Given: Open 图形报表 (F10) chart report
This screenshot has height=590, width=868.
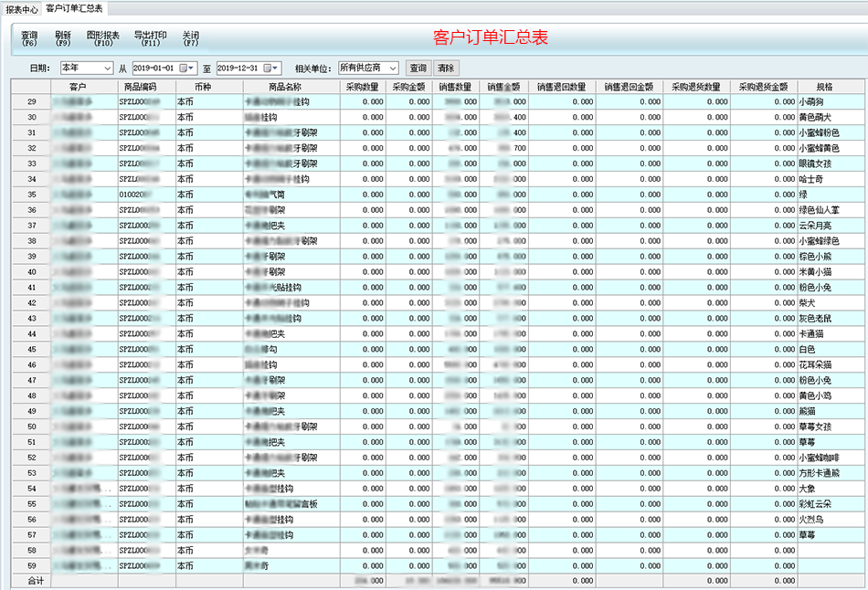Looking at the screenshot, I should pyautogui.click(x=102, y=37).
